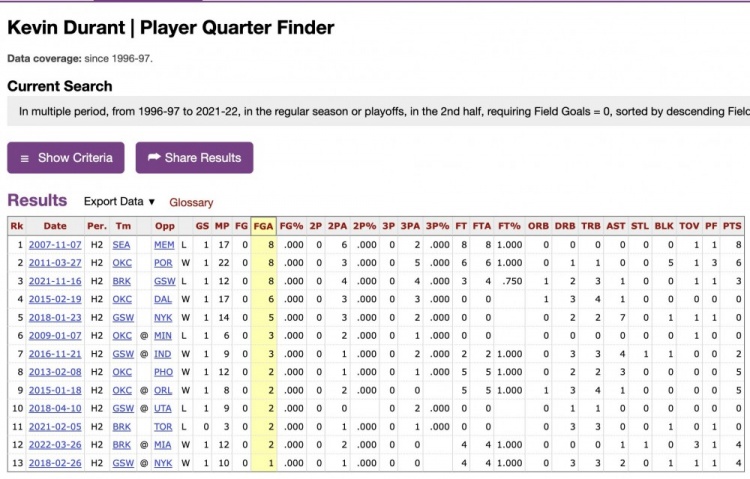The width and height of the screenshot is (750, 479).
Task: Sort table by Date column header
Action: pyautogui.click(x=55, y=226)
